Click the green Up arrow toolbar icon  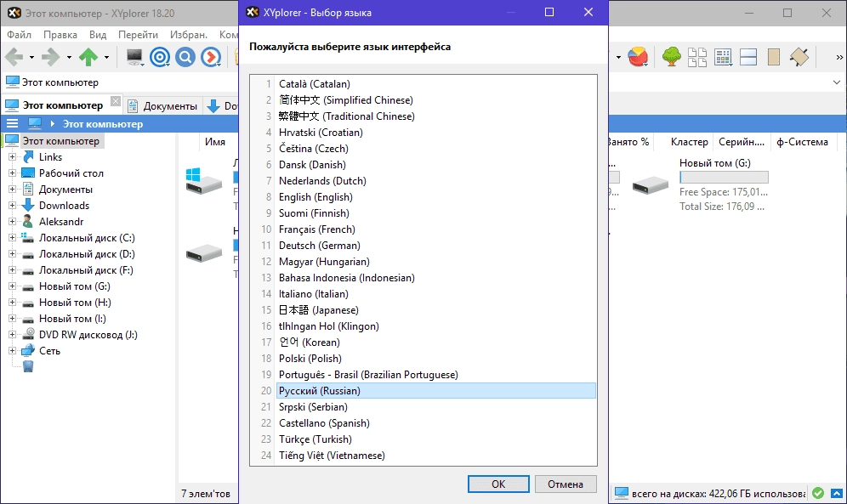88,57
